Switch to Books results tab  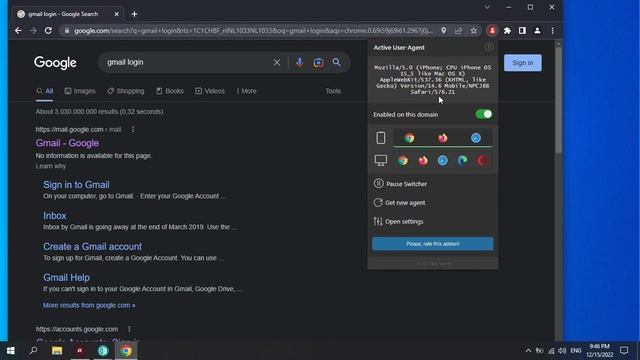(170, 91)
